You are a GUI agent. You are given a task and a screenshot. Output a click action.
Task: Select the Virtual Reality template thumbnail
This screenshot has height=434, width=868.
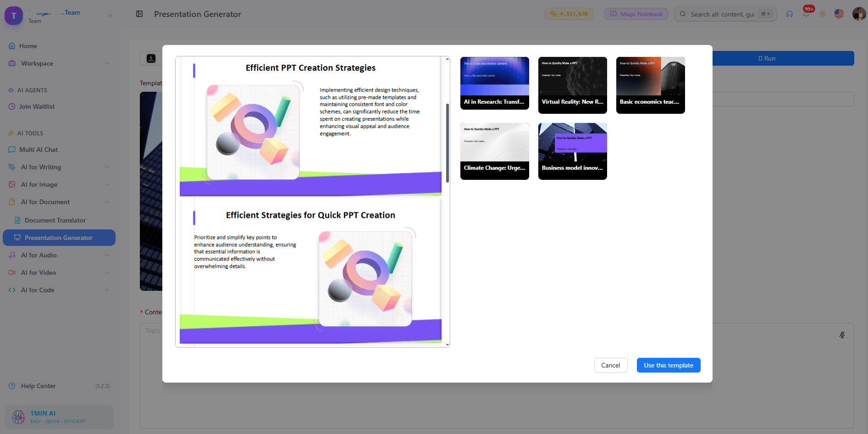(x=573, y=85)
